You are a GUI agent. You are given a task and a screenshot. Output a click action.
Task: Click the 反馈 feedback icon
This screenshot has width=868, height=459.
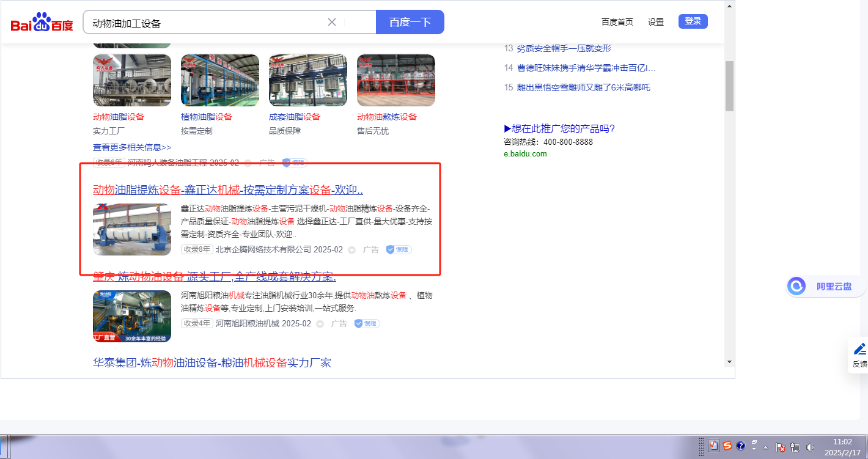coord(860,354)
